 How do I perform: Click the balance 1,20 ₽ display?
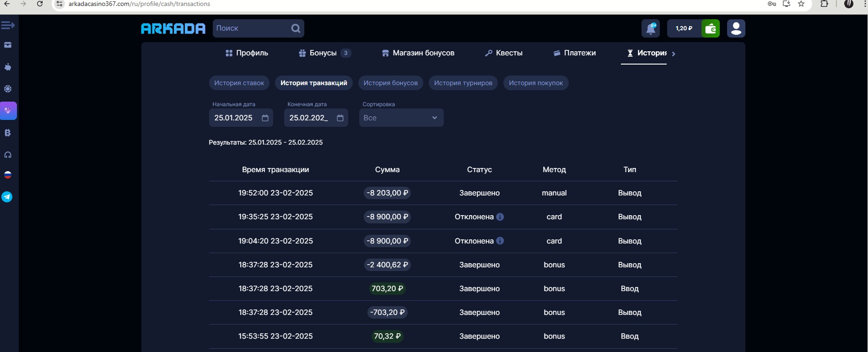pos(684,28)
